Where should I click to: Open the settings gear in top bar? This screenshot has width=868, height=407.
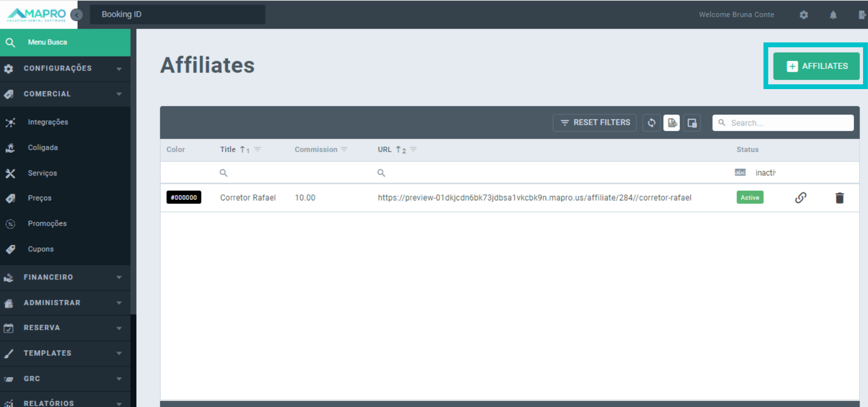tap(803, 15)
